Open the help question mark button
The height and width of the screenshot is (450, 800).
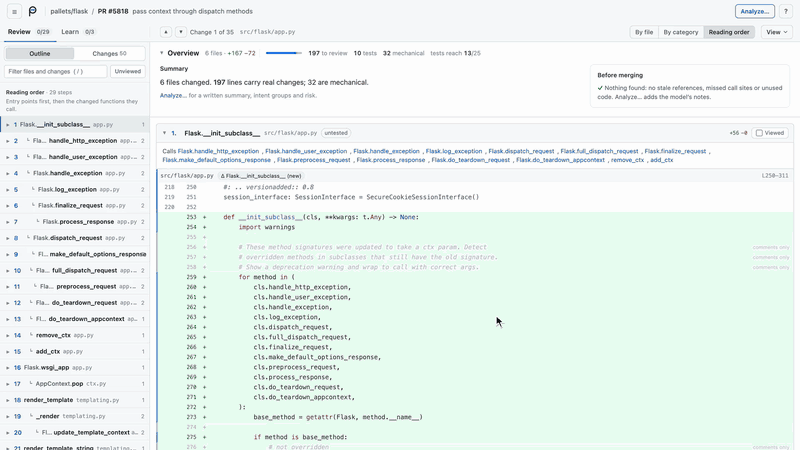click(786, 11)
